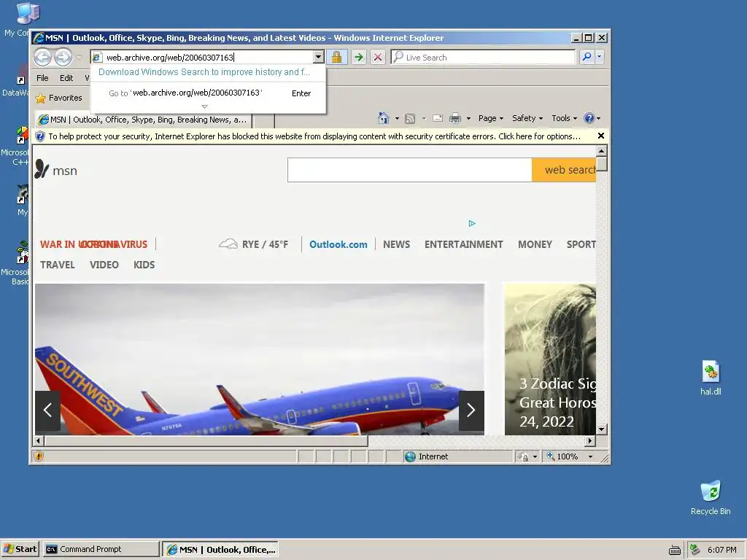Click the Internet zone globe icon
This screenshot has width=747, height=560.
coord(410,456)
